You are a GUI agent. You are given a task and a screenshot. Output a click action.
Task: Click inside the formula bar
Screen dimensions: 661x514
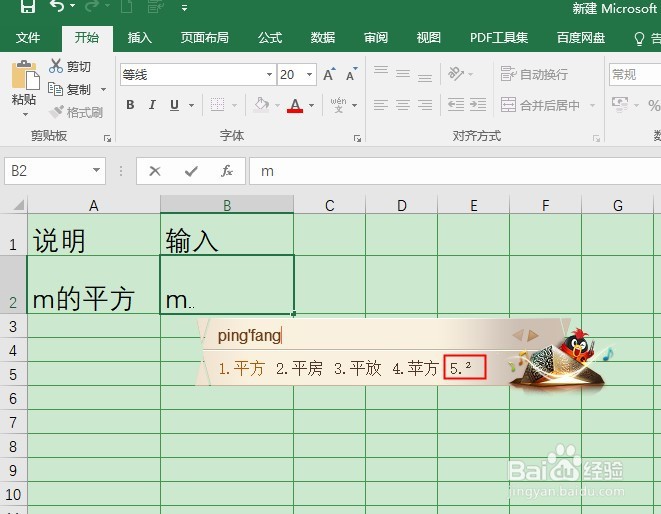pyautogui.click(x=455, y=171)
